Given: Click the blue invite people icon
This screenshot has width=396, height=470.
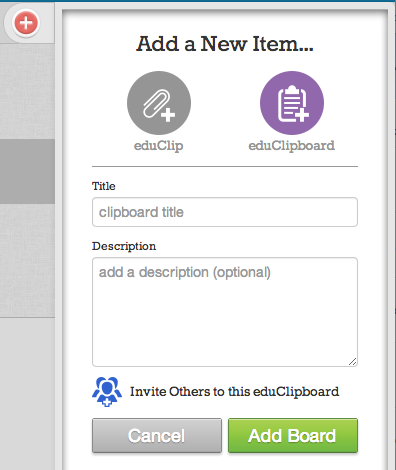Looking at the screenshot, I should [107, 392].
